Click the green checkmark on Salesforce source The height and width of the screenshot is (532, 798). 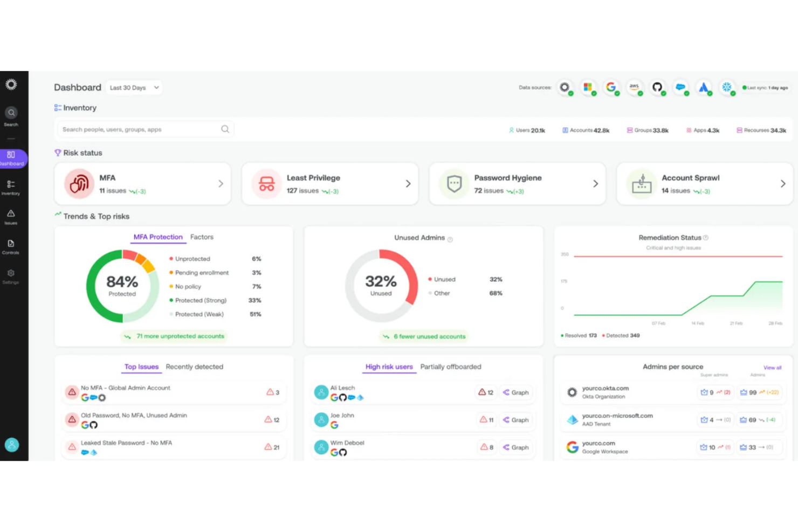coord(686,93)
